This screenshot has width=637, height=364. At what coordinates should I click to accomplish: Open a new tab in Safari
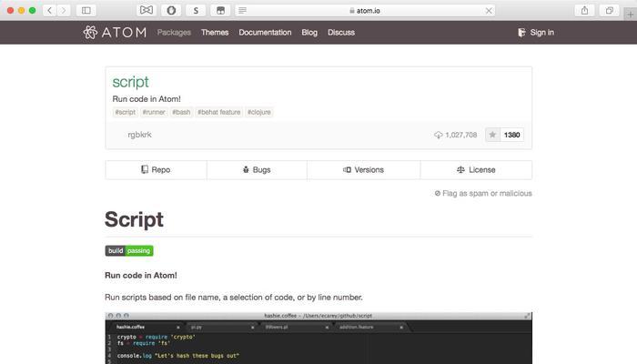pyautogui.click(x=630, y=15)
